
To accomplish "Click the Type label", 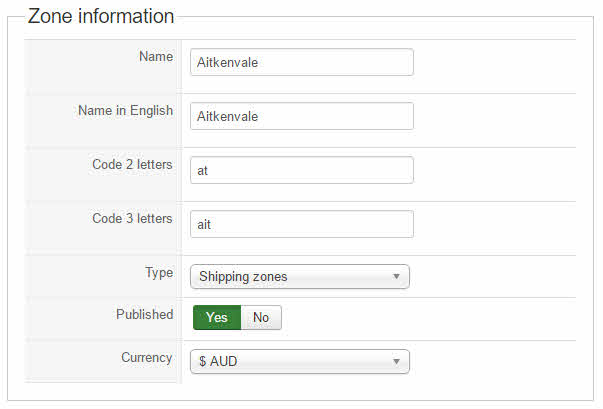I will click(x=159, y=272).
